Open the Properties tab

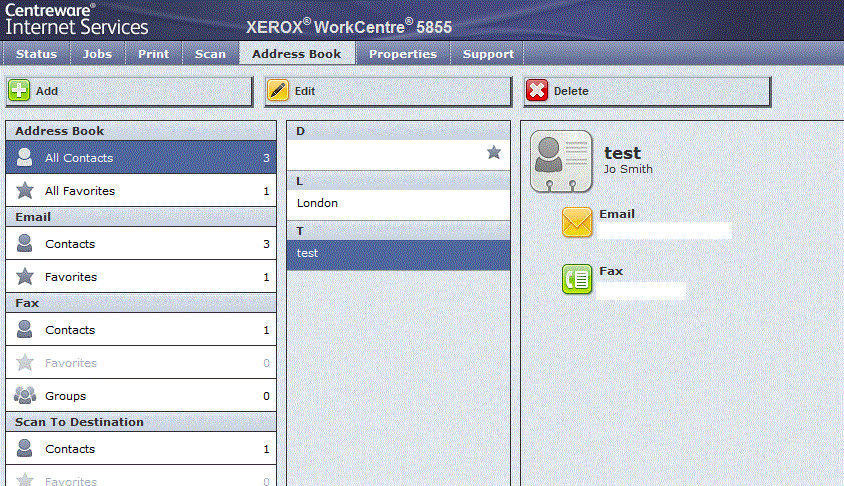point(402,54)
